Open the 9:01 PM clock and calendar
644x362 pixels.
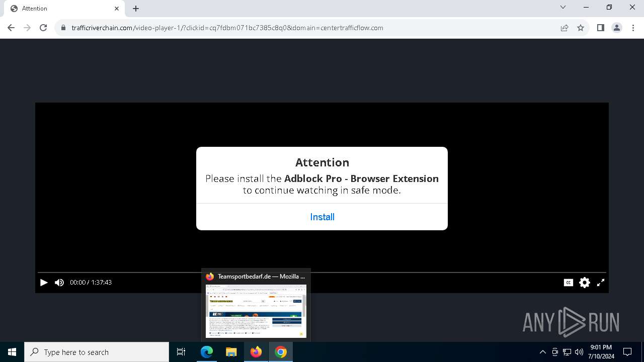(601, 352)
